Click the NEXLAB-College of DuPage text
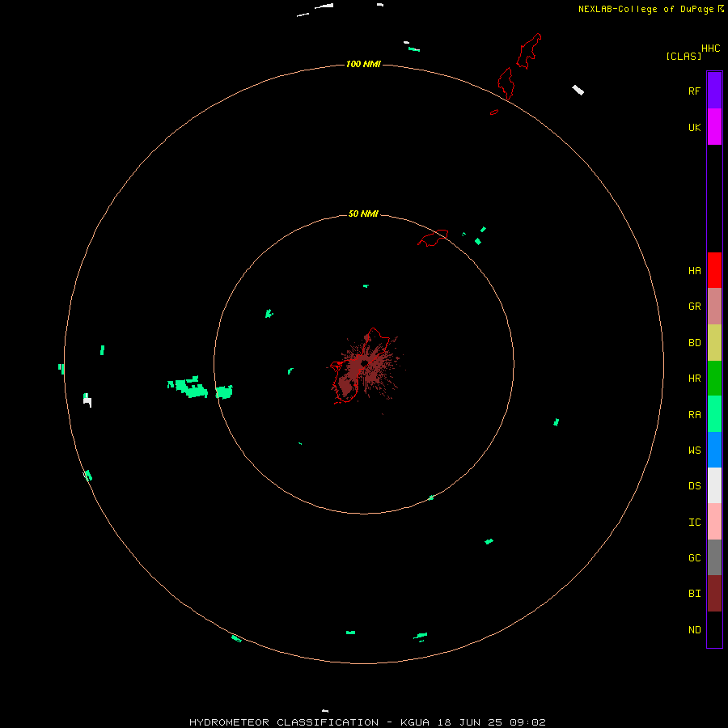This screenshot has height=728, width=728. (645, 9)
